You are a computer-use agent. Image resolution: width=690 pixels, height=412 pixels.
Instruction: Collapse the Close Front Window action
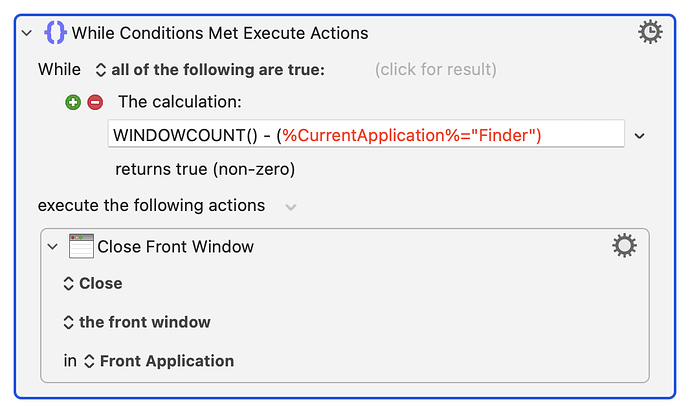(x=53, y=247)
